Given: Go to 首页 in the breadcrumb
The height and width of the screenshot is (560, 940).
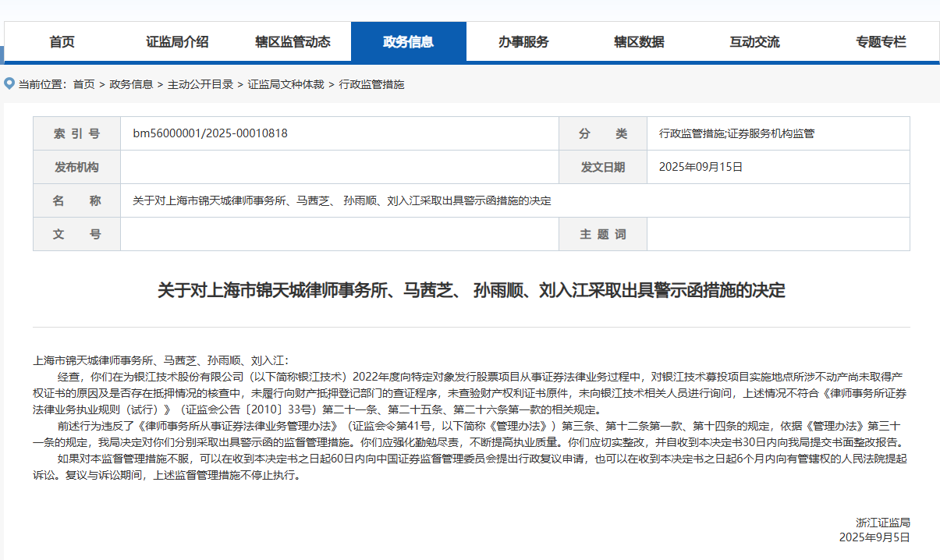Looking at the screenshot, I should point(84,84).
